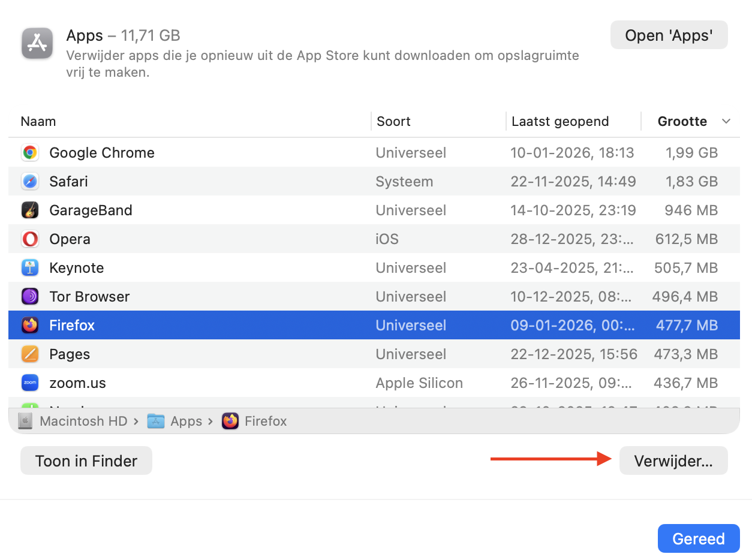
Task: Open the Grootte sort order dropdown
Action: 726,121
